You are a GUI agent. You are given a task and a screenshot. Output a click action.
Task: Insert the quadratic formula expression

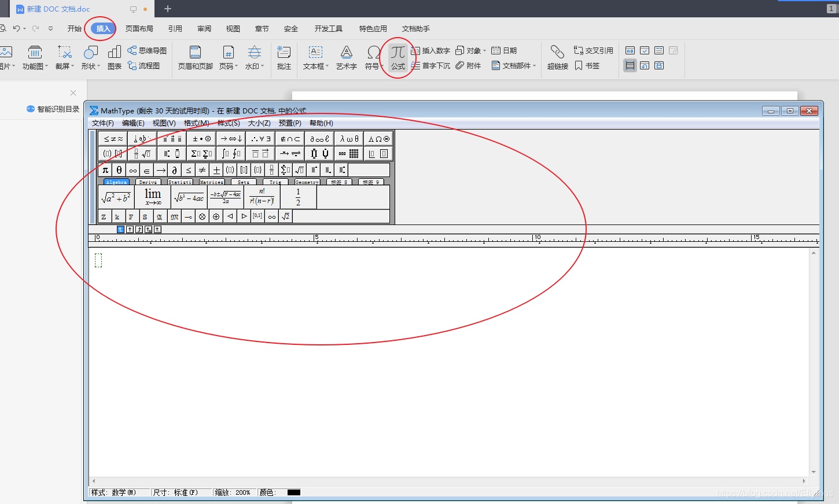[x=226, y=197]
